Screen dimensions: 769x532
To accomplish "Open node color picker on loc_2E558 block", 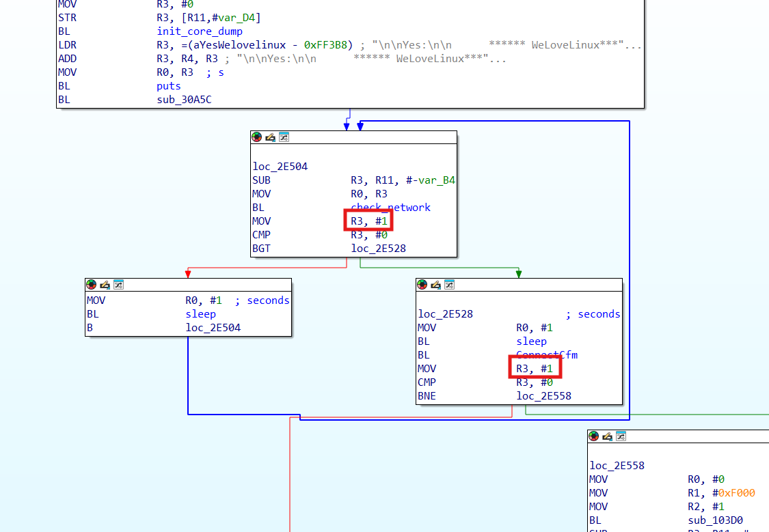I will [593, 436].
